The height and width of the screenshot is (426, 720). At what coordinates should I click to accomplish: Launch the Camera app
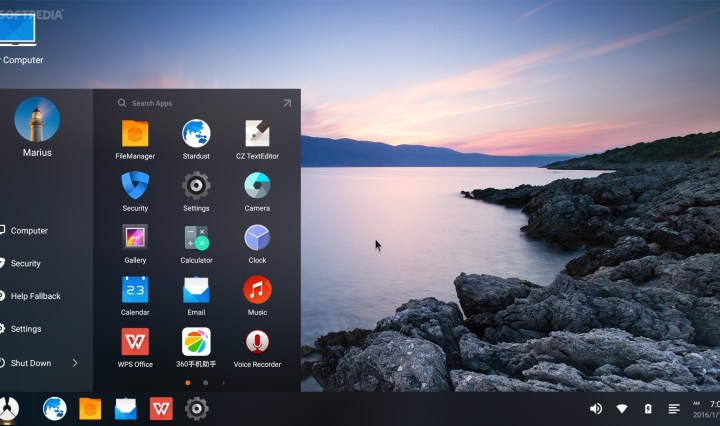tap(257, 186)
